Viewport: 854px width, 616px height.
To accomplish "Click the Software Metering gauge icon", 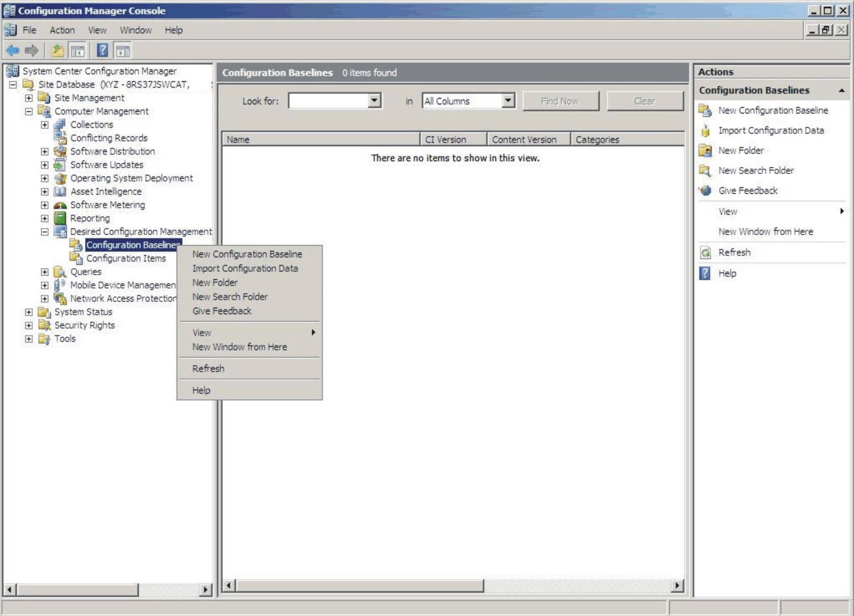I will click(60, 205).
